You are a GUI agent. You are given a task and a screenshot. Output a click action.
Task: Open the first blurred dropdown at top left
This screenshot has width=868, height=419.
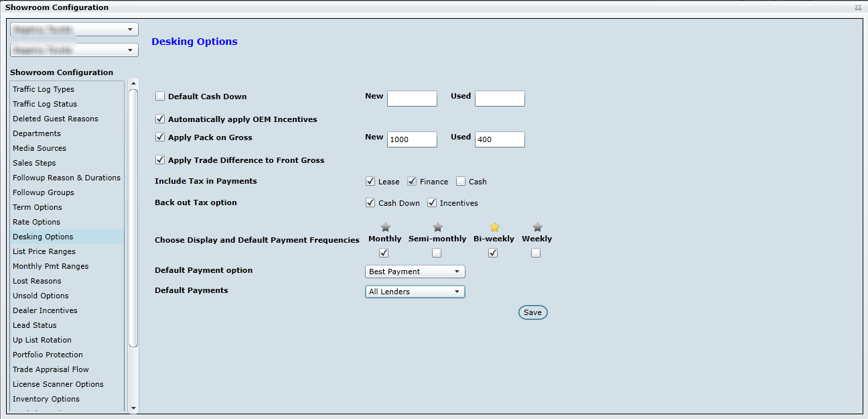pos(74,29)
